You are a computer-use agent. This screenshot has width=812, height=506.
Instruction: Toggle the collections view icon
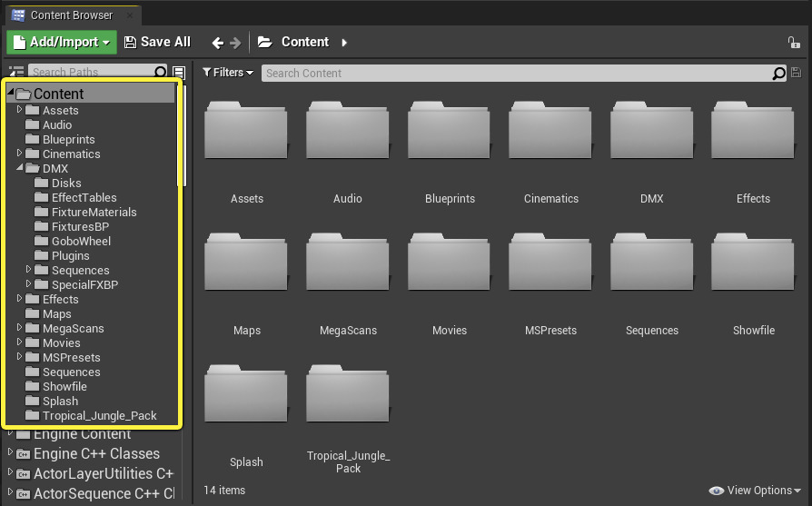click(x=179, y=72)
